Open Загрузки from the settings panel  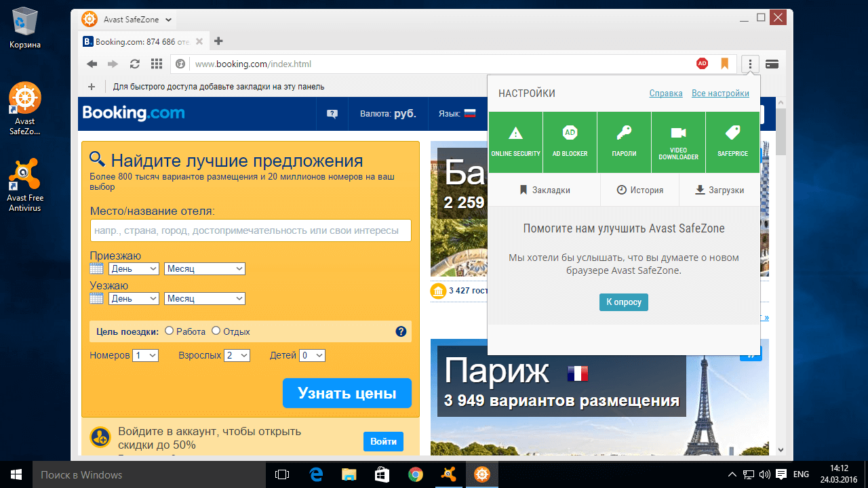(x=719, y=190)
